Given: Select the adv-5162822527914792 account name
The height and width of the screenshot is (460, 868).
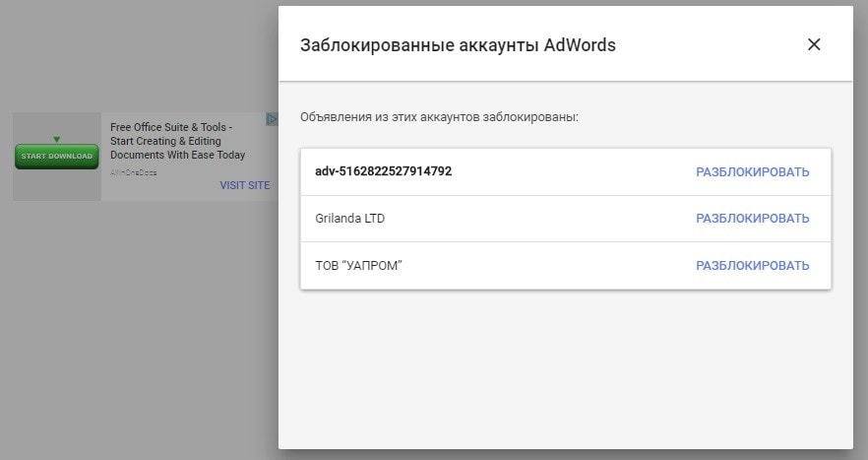Looking at the screenshot, I should tap(383, 171).
